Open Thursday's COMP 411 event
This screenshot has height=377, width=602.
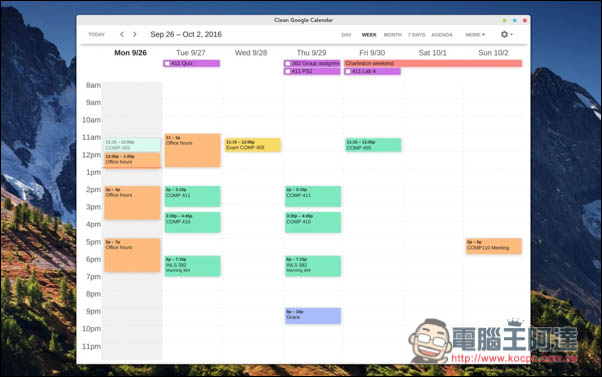click(313, 197)
